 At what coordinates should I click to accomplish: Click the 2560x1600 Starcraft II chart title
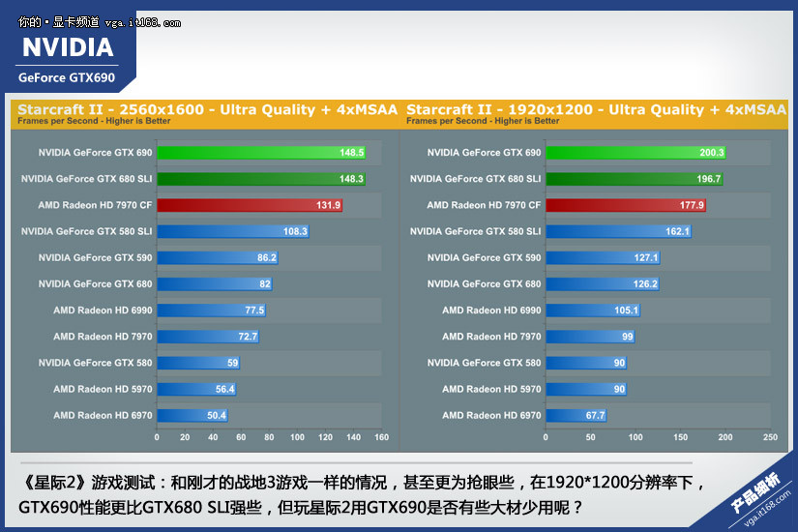coord(207,109)
